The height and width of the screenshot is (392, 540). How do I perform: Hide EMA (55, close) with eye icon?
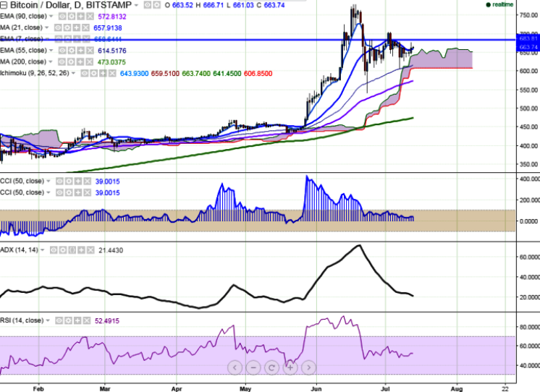(62, 51)
